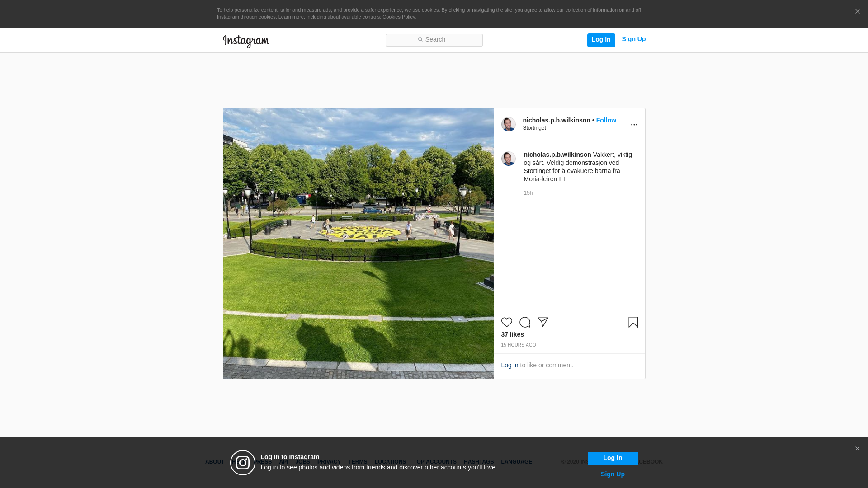The height and width of the screenshot is (488, 868).
Task: Click the blue Log In button in header
Action: [601, 40]
